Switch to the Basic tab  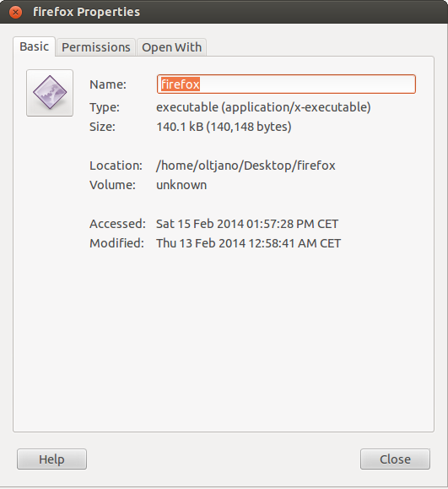click(x=34, y=46)
